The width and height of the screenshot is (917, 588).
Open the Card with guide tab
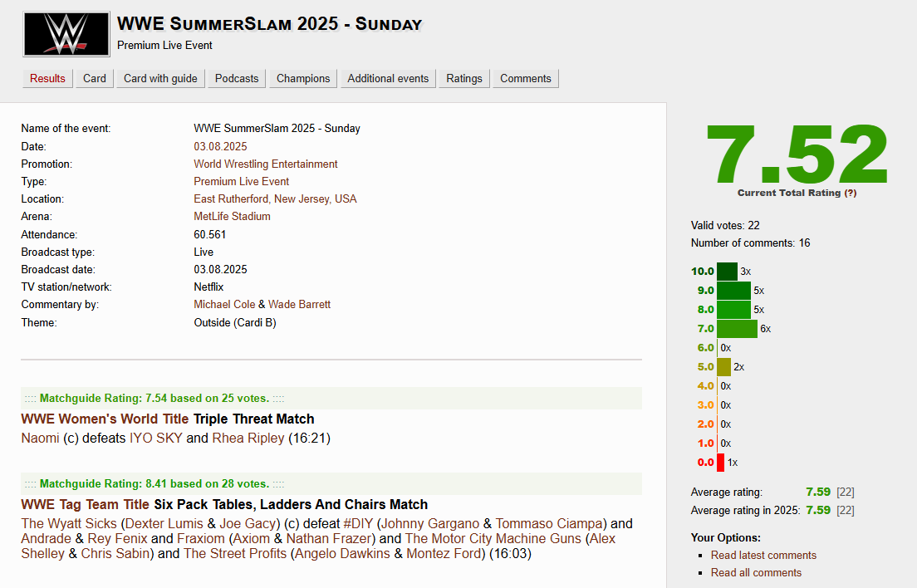(x=160, y=78)
